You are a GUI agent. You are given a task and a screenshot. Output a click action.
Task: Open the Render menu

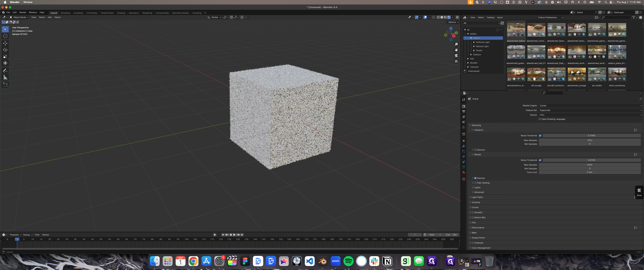click(22, 12)
